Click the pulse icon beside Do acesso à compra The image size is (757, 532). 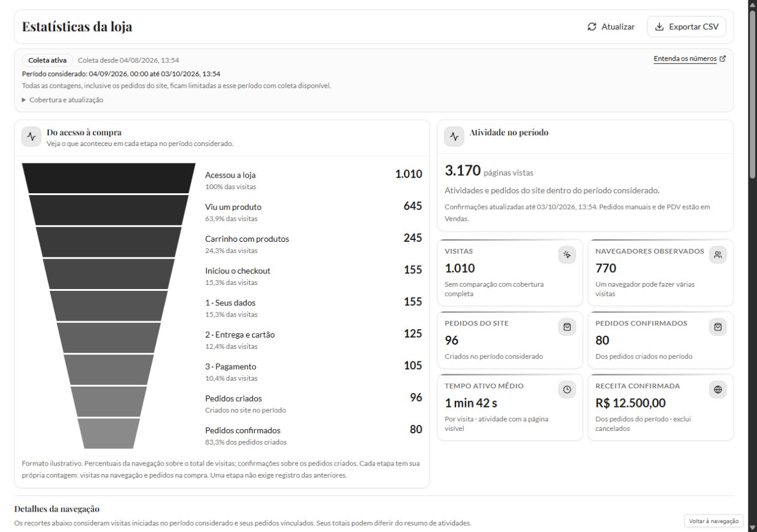pos(31,136)
